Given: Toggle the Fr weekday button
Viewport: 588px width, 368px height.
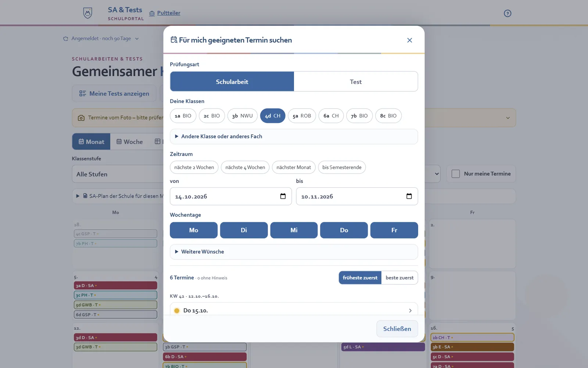Looking at the screenshot, I should (x=394, y=230).
